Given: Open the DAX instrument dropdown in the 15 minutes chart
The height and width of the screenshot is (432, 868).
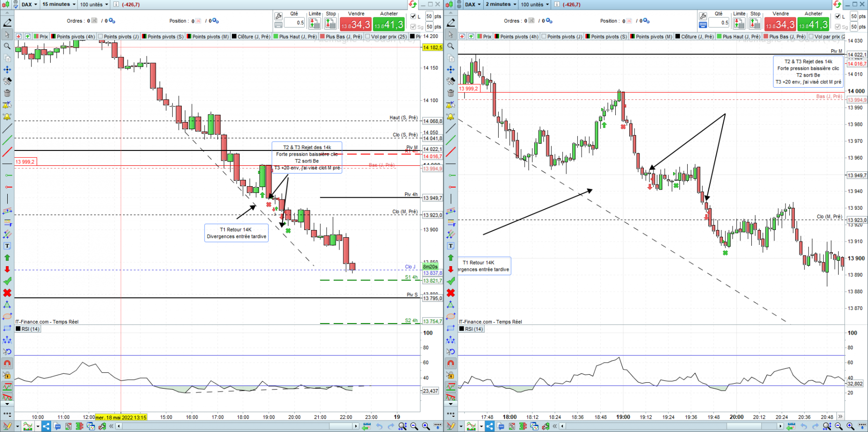Looking at the screenshot, I should [29, 4].
